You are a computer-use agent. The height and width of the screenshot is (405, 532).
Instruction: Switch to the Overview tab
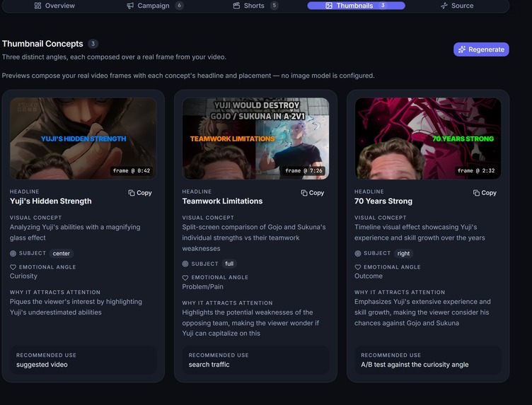54,6
